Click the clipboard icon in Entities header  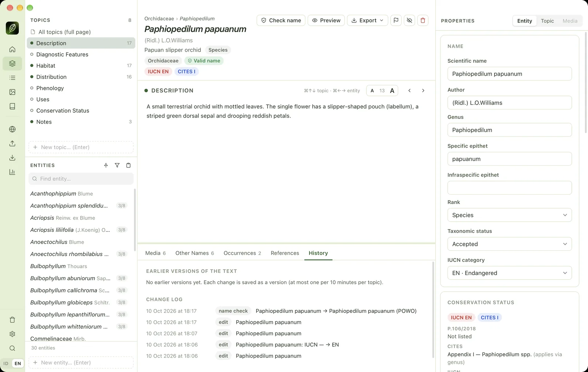point(128,165)
